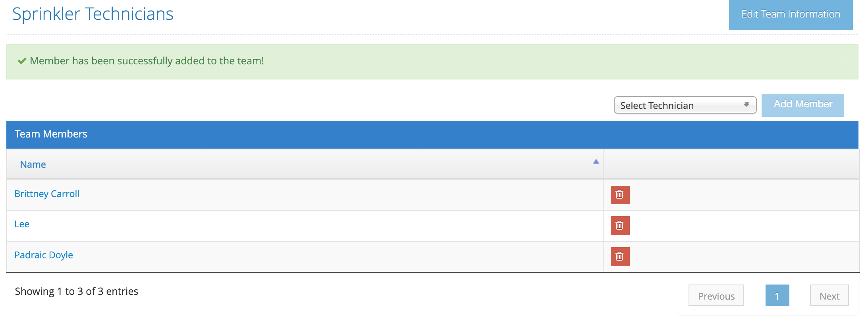Remove Lee with the trash icon
This screenshot has width=868, height=333.
pyautogui.click(x=620, y=226)
